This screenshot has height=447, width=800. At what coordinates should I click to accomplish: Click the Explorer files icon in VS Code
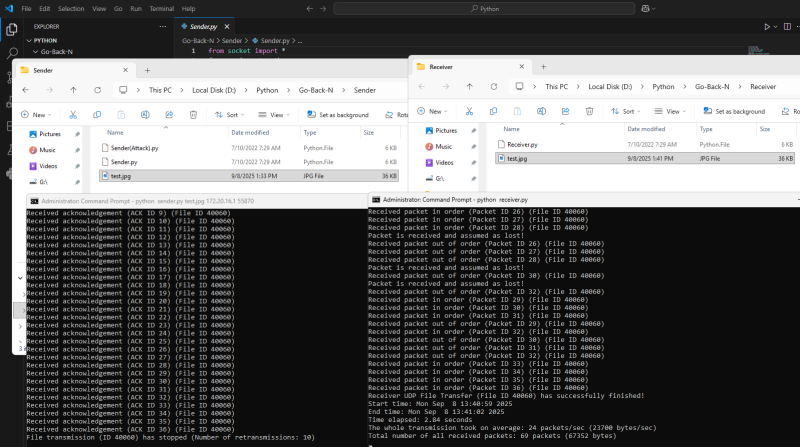tap(14, 28)
